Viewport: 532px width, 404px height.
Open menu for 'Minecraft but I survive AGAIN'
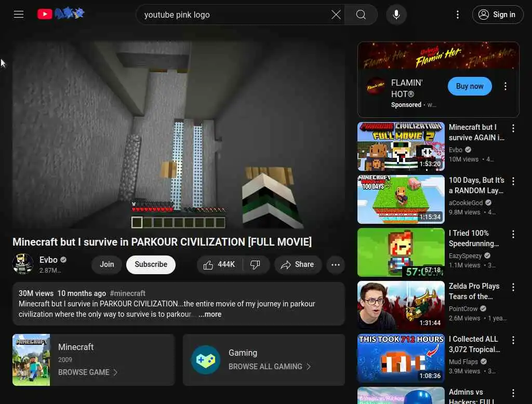coord(513,128)
